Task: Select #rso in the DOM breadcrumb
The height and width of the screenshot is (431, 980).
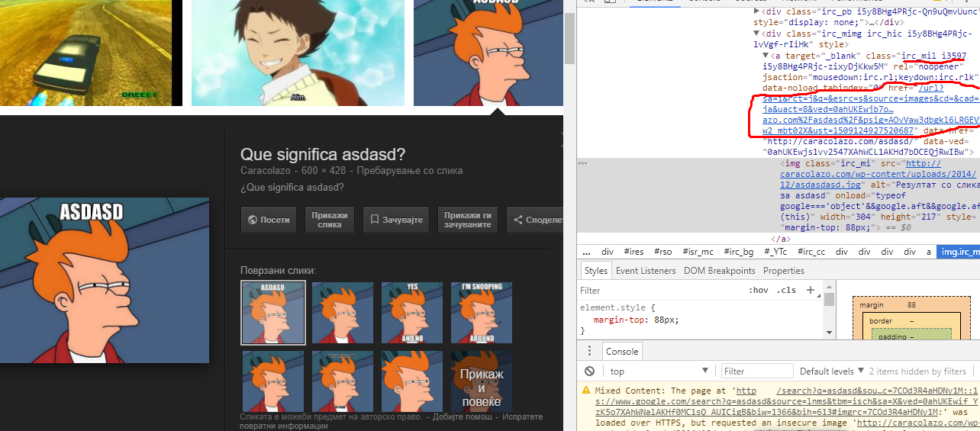Action: point(663,252)
